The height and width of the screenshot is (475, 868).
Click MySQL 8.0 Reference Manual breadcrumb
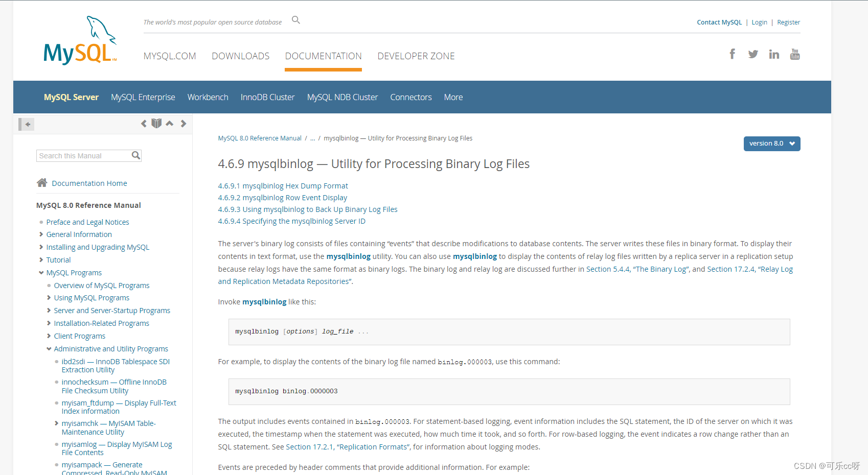[260, 138]
